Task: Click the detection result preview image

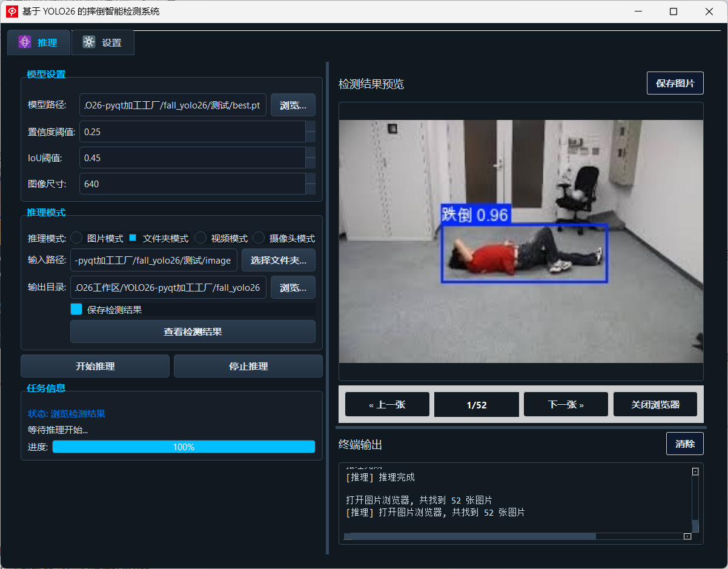Action: click(x=521, y=241)
